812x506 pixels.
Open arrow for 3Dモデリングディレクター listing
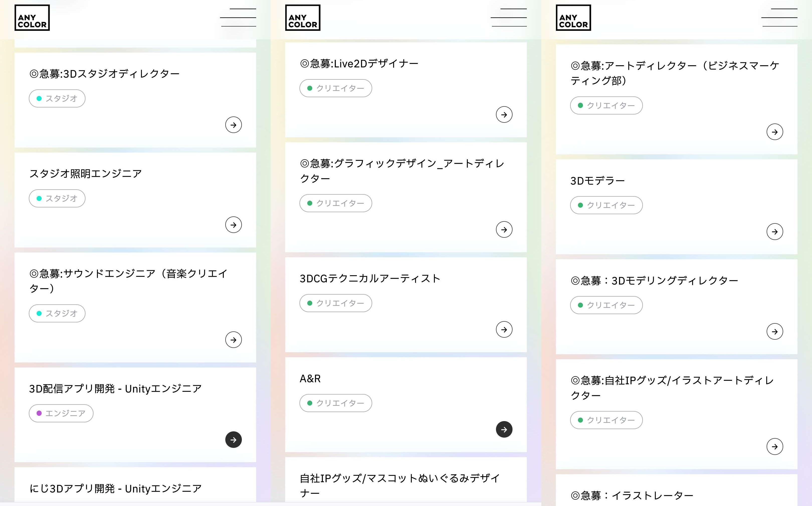pyautogui.click(x=774, y=332)
